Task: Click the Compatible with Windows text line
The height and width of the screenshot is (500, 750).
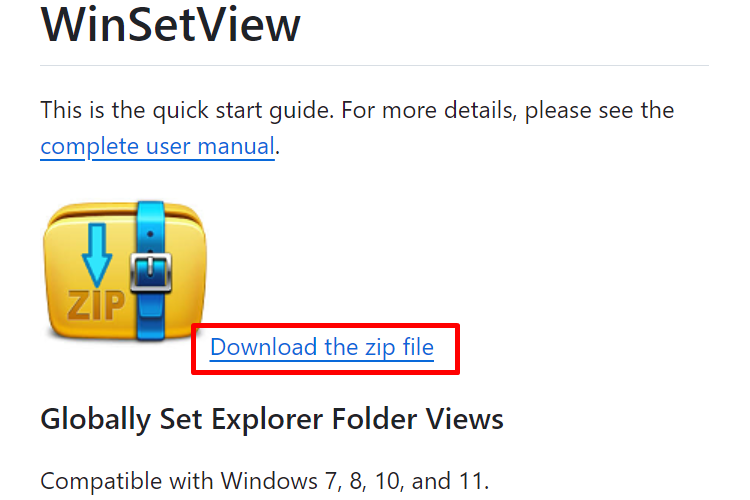Action: 265,481
